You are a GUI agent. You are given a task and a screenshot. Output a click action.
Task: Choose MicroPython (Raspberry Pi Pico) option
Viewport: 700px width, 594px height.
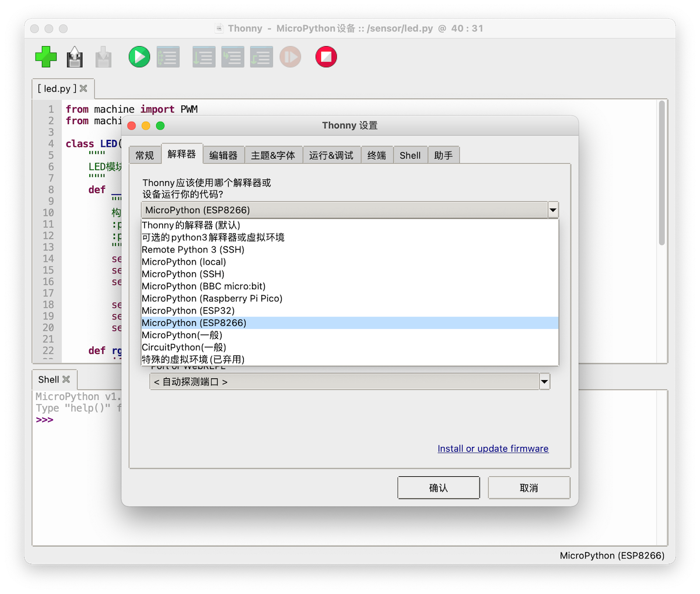click(212, 298)
